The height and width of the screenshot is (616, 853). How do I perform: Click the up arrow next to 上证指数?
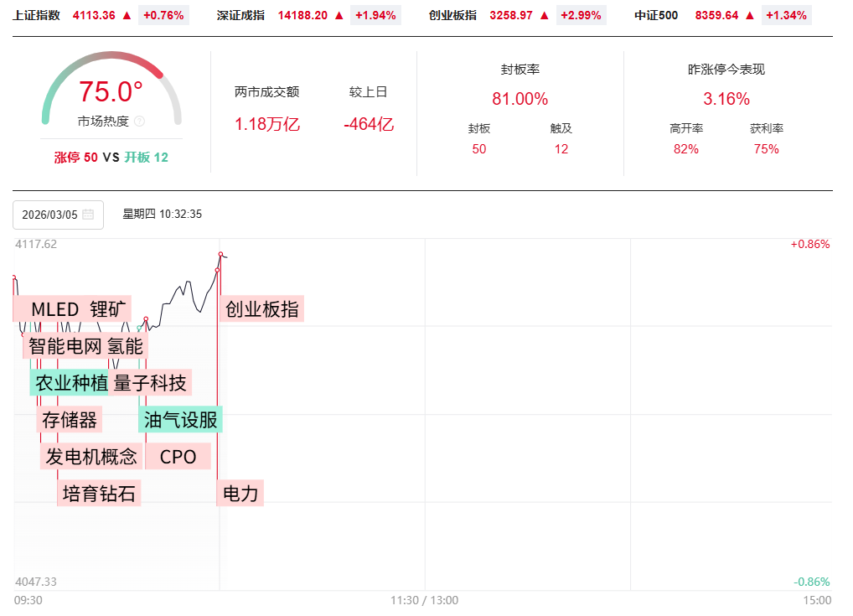[127, 15]
